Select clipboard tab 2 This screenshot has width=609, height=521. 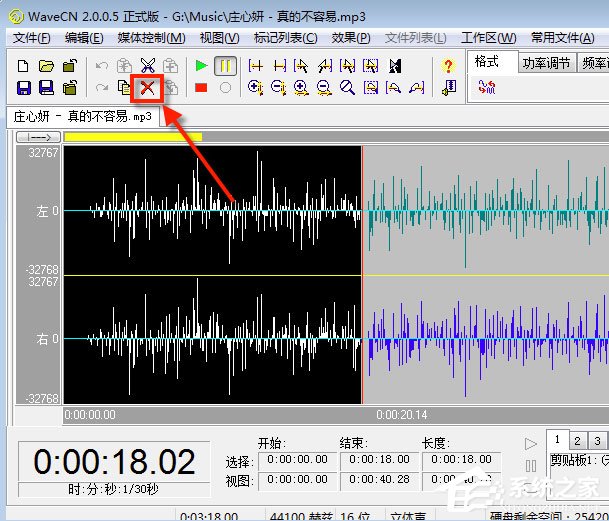[x=577, y=440]
